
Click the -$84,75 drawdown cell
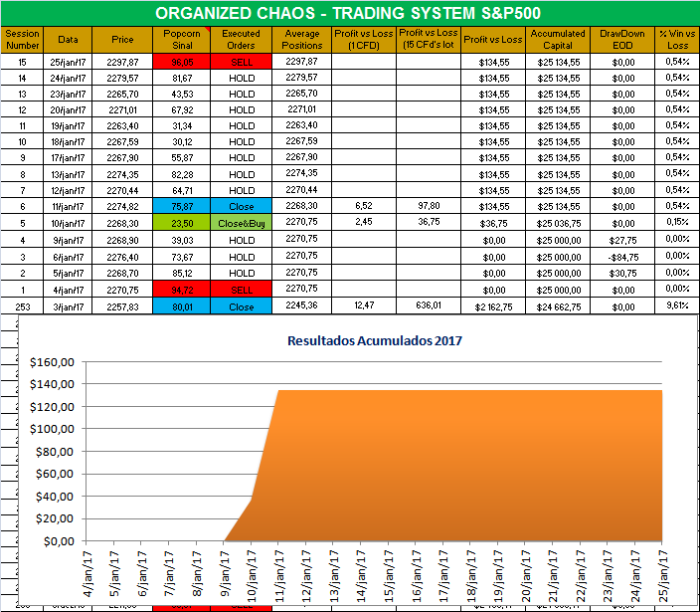pos(622,257)
